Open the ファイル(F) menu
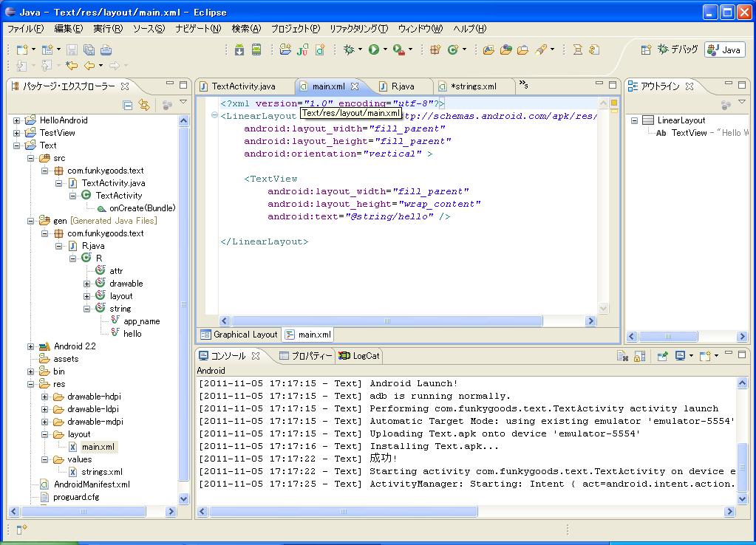756x545 pixels. [26, 28]
